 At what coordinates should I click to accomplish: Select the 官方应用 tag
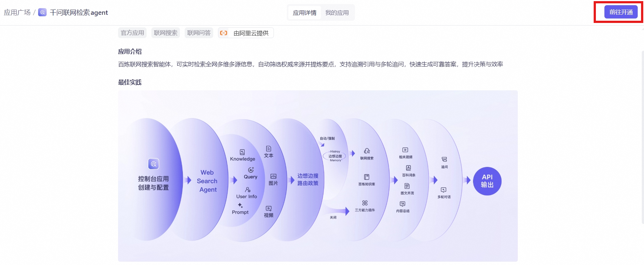click(x=132, y=33)
